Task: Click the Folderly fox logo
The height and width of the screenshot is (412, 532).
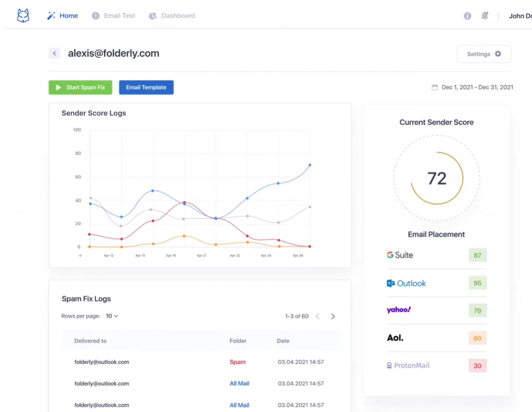Action: pos(23,16)
